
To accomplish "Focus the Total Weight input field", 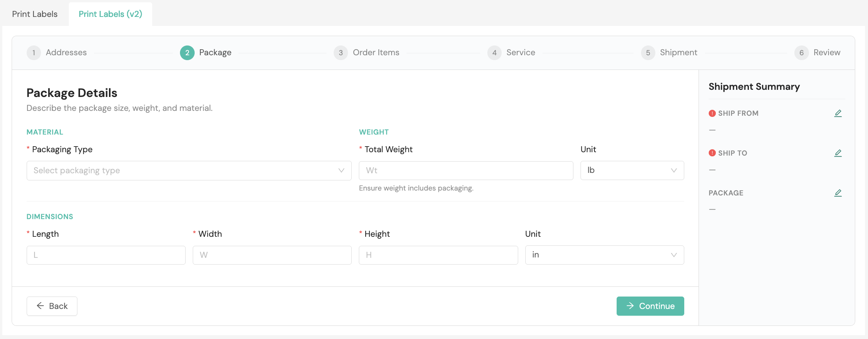I will (466, 171).
